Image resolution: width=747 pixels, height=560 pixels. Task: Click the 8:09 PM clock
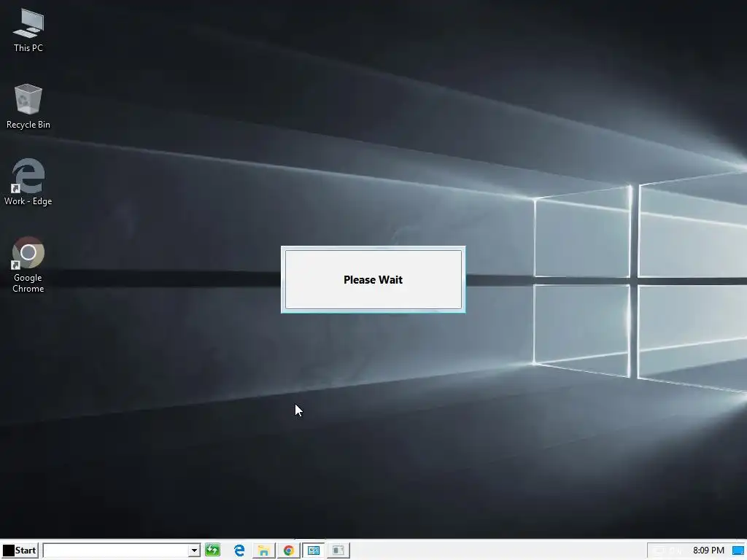[708, 551]
